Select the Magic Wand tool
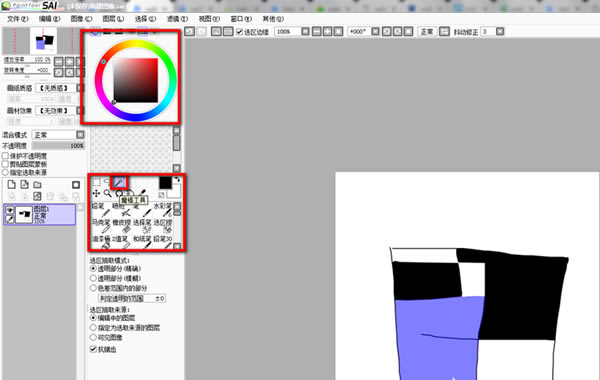 [x=119, y=183]
